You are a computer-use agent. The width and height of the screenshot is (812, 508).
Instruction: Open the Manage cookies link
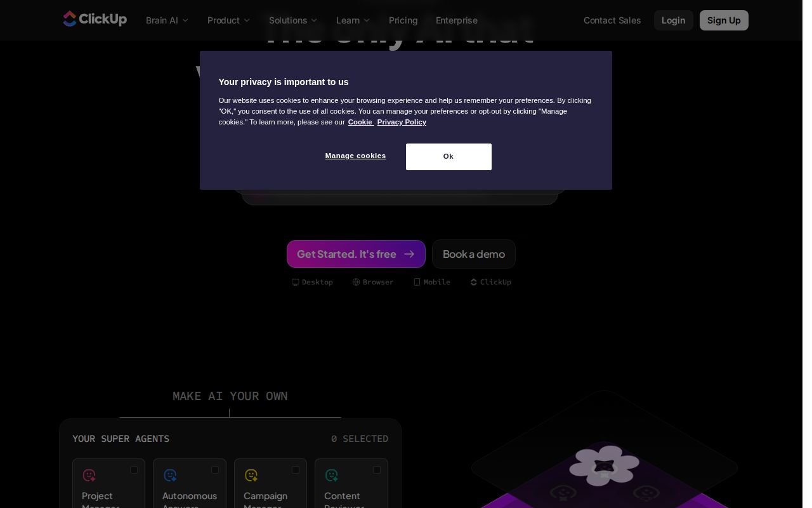(355, 156)
